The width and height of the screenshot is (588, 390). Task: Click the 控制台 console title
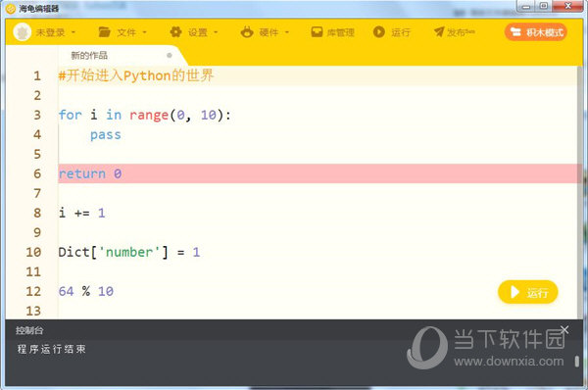(29, 330)
